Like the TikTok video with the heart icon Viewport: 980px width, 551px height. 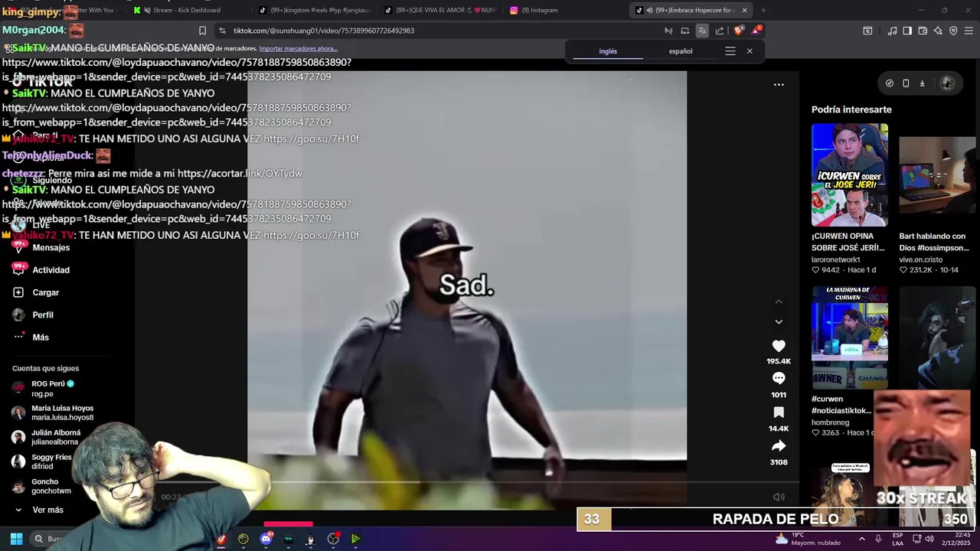[779, 346]
